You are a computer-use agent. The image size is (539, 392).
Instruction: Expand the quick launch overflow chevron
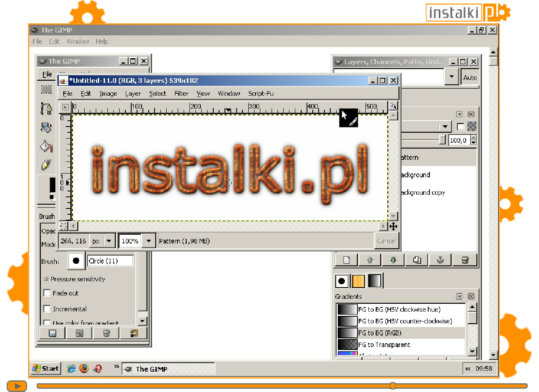tap(117, 367)
